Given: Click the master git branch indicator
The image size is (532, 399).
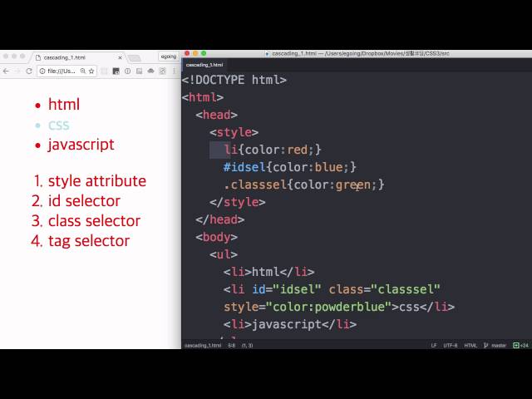Looking at the screenshot, I should click(x=495, y=346).
